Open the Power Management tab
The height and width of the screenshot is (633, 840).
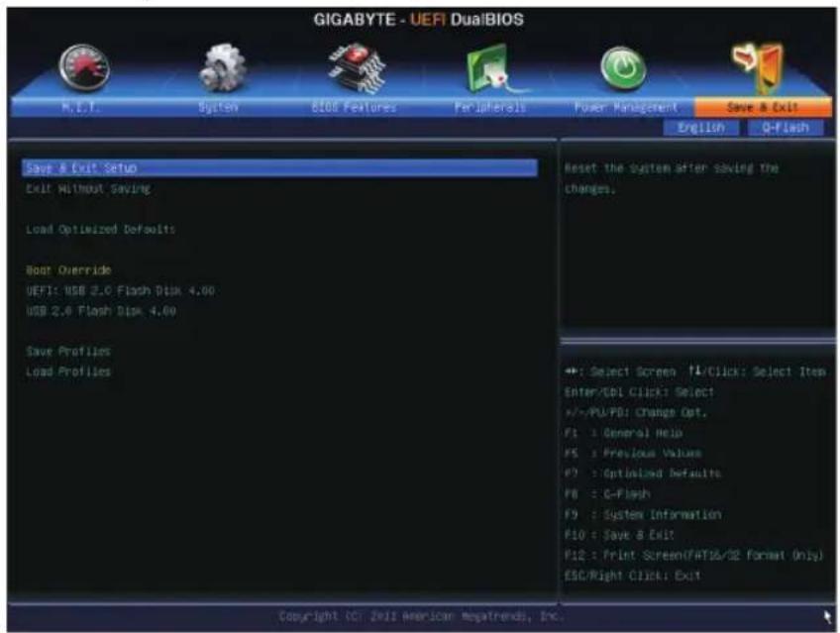pyautogui.click(x=626, y=107)
